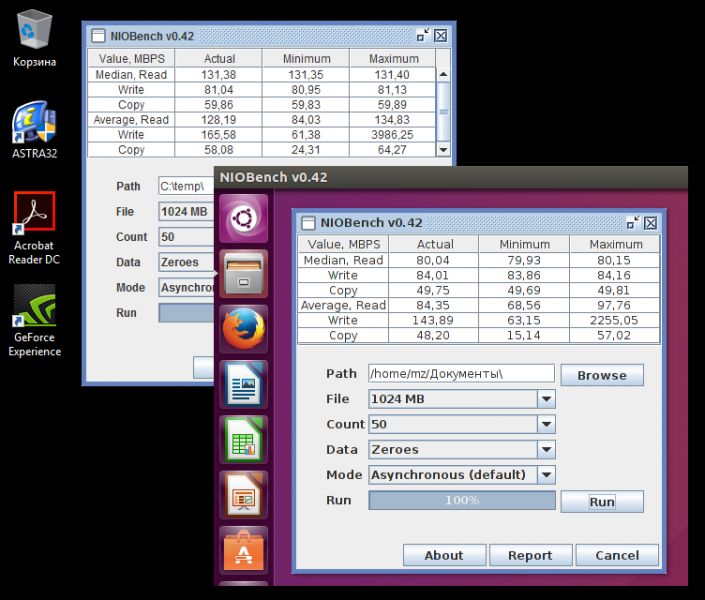Click the Ubuntu Dash launcher icon
Screen dimensions: 705x600
tap(244, 219)
